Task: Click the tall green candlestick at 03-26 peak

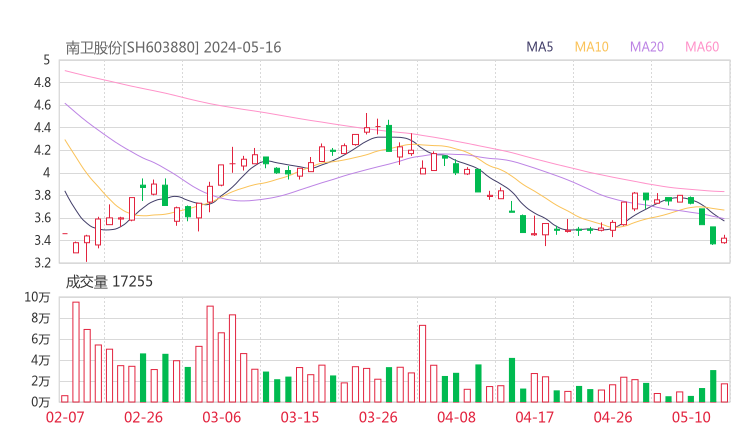Action: [389, 138]
